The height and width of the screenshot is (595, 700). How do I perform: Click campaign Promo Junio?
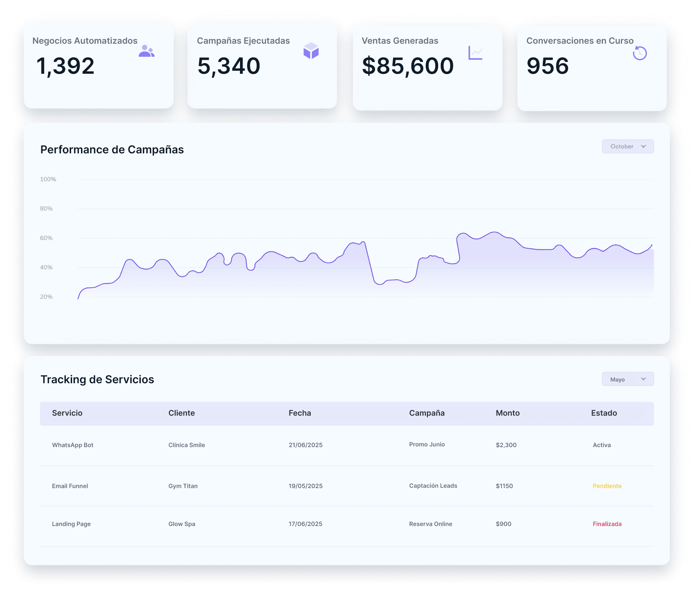point(427,444)
